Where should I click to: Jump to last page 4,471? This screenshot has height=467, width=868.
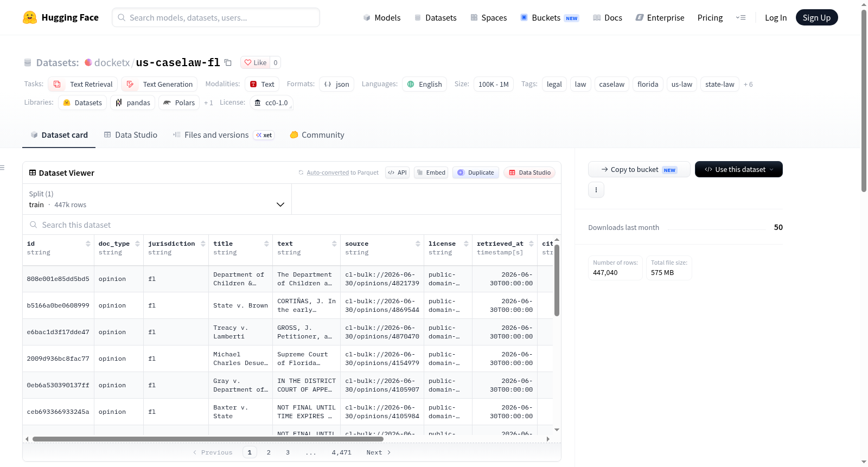coord(342,452)
